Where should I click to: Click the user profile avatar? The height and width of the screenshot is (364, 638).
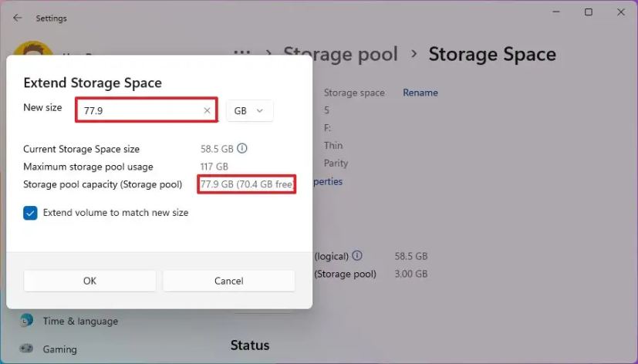click(x=32, y=49)
